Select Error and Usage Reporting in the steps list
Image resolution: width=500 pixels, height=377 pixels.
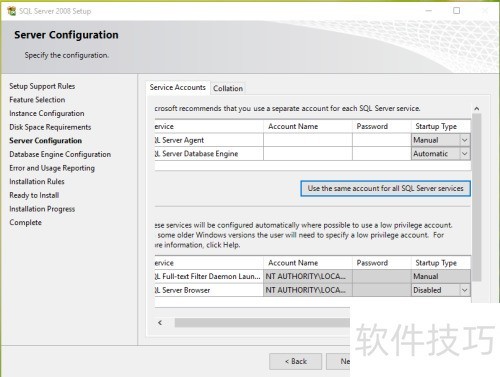pyautogui.click(x=52, y=168)
